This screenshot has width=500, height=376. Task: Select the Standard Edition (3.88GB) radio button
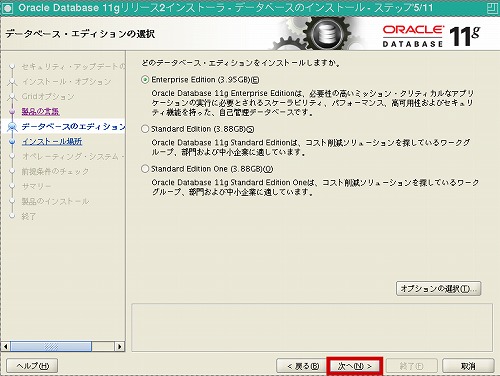145,129
